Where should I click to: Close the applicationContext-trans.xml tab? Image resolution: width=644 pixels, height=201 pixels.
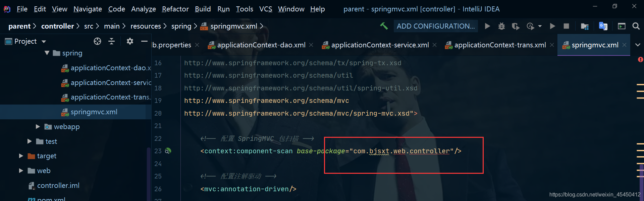coord(552,45)
